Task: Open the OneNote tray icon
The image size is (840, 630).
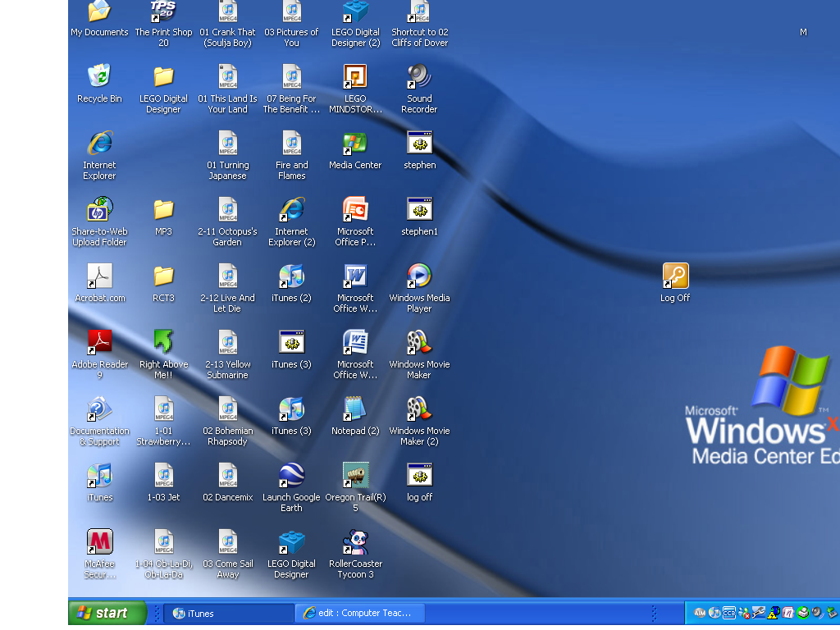Action: click(787, 612)
